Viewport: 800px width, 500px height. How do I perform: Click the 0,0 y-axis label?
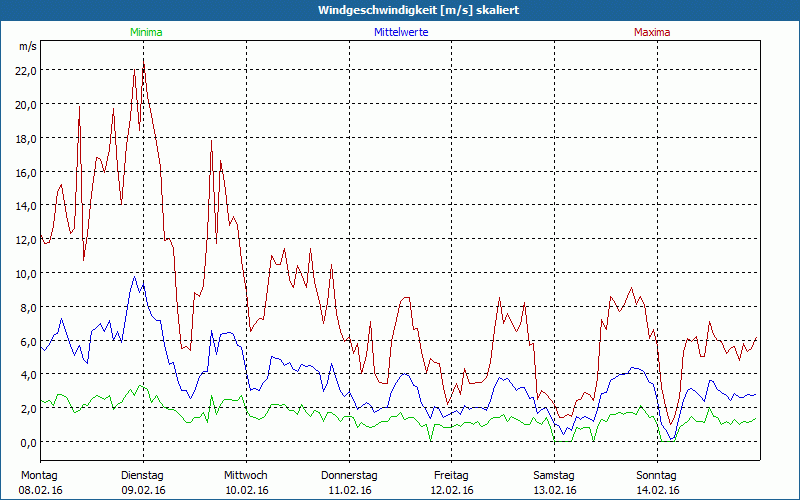(28, 442)
